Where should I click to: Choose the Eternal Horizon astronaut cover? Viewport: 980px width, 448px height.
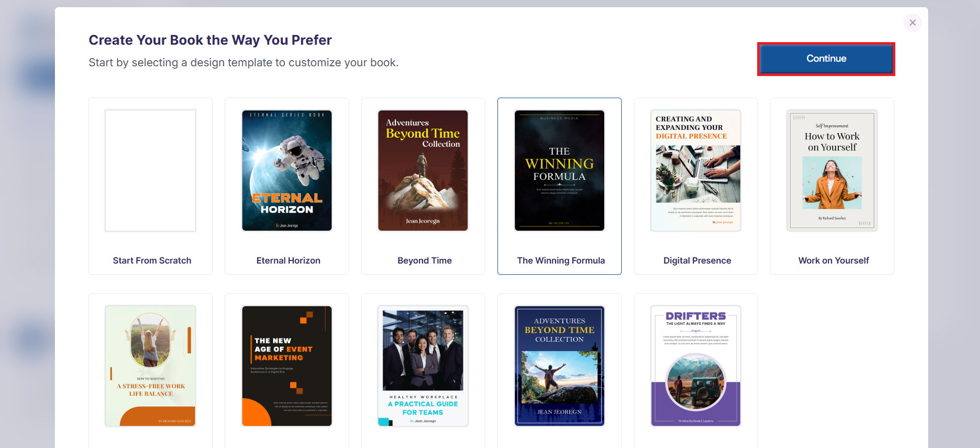coord(287,171)
